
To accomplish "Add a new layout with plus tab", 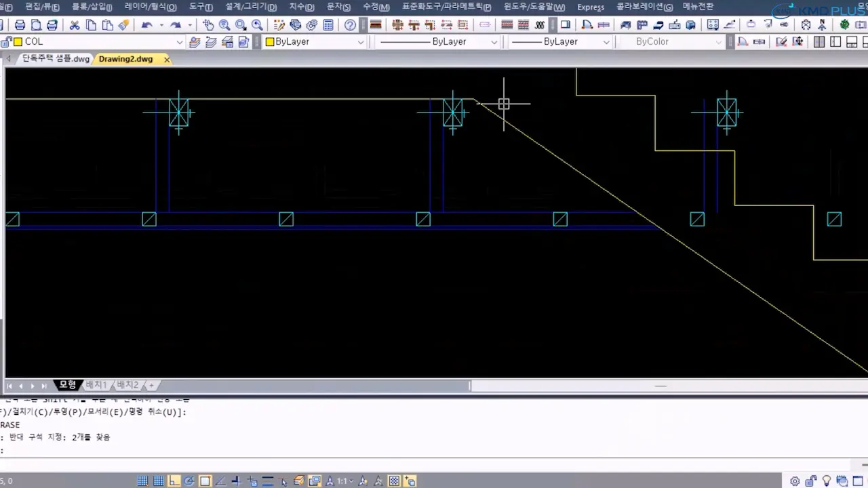I will [151, 385].
